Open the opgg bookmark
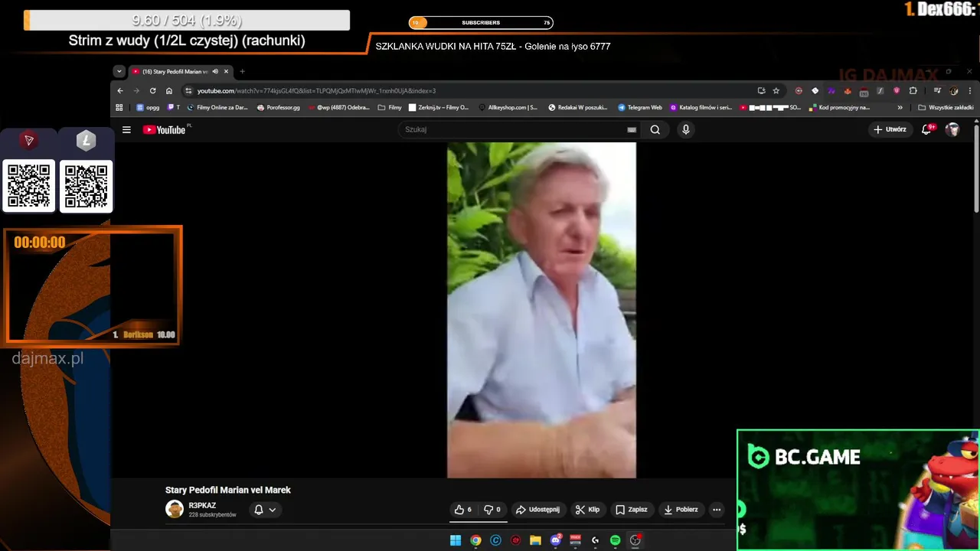Viewport: 980px width, 551px height. [147, 108]
